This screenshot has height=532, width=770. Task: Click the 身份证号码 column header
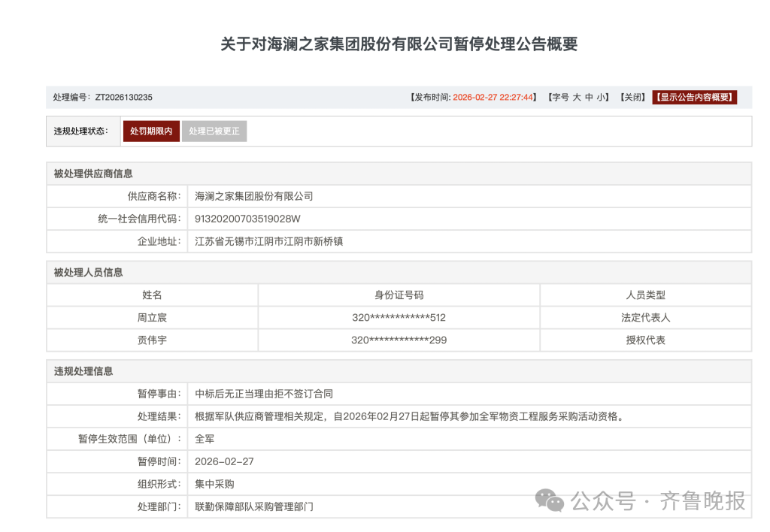point(399,295)
